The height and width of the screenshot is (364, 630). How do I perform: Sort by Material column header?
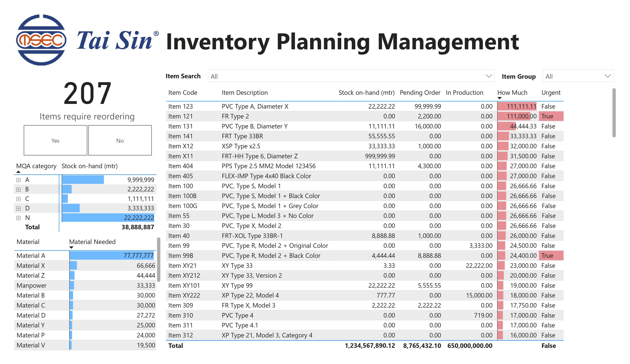[28, 242]
